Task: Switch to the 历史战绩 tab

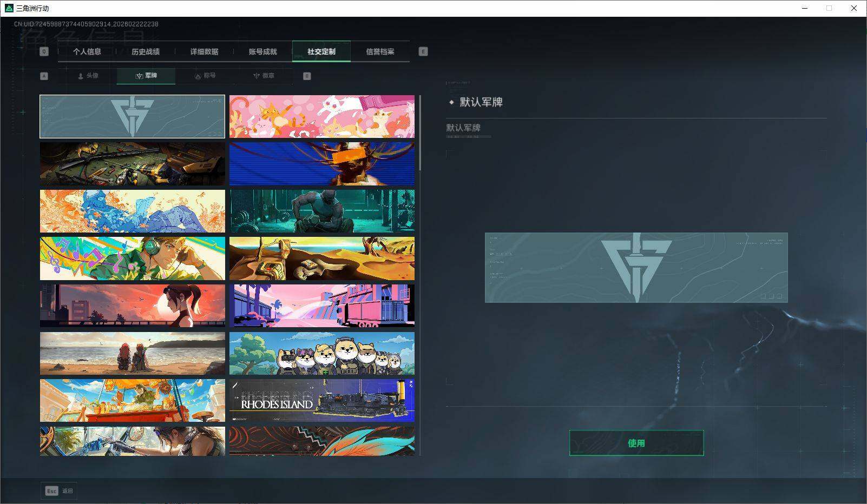Action: pos(146,51)
